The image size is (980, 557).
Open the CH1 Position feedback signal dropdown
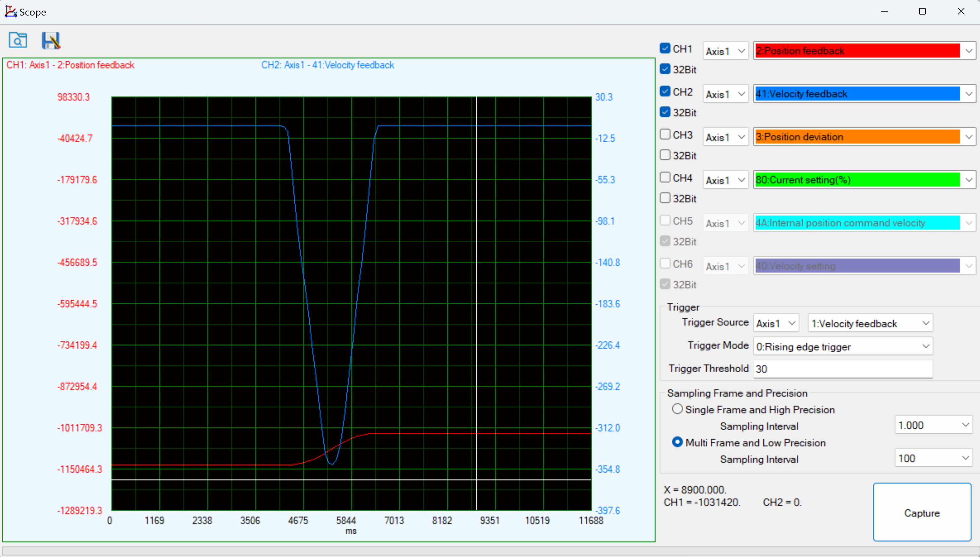click(968, 51)
